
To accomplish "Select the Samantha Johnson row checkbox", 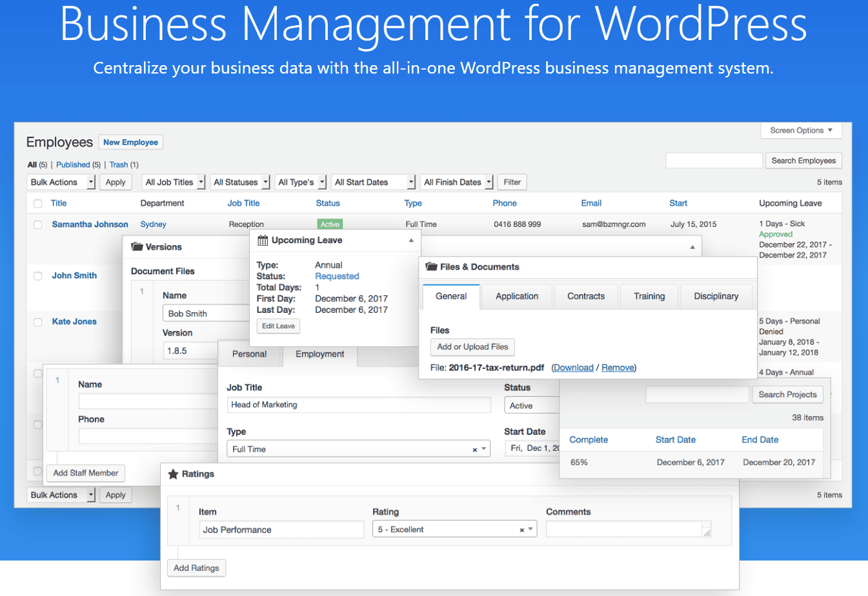I will click(x=37, y=224).
